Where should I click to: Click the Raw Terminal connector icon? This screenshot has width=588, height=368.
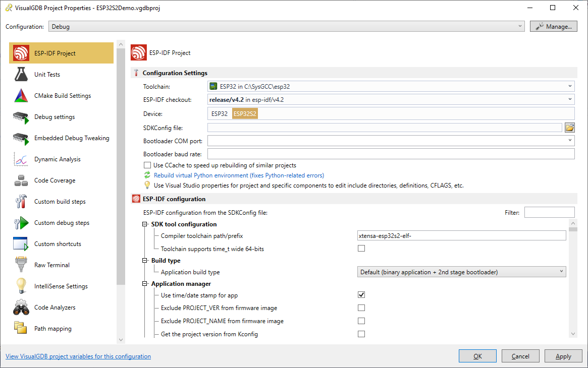pyautogui.click(x=21, y=264)
